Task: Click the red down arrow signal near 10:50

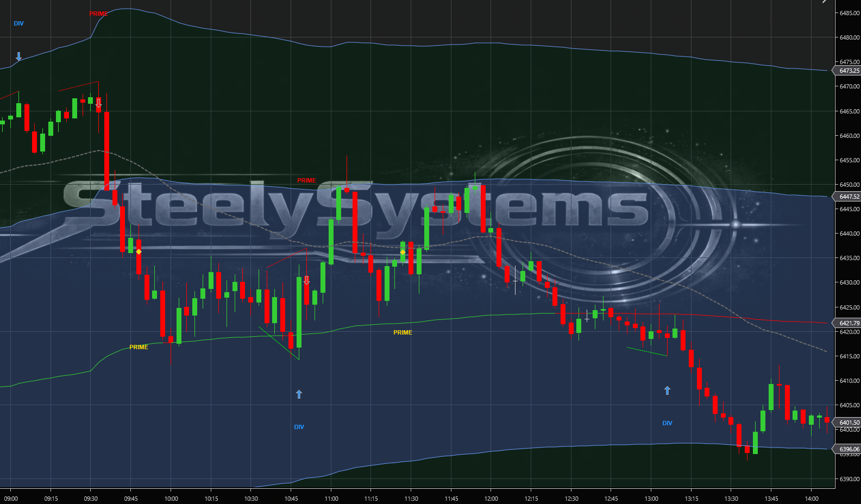Action: click(x=306, y=280)
